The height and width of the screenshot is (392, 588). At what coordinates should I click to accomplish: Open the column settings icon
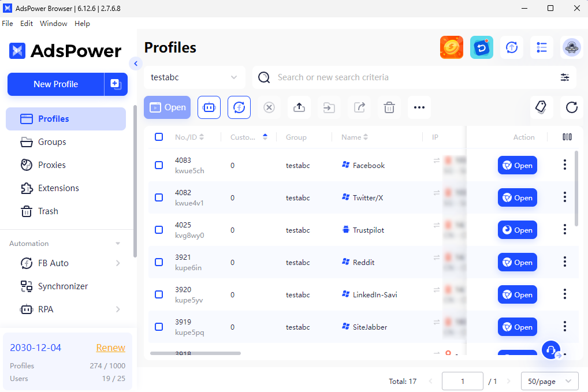pyautogui.click(x=567, y=137)
